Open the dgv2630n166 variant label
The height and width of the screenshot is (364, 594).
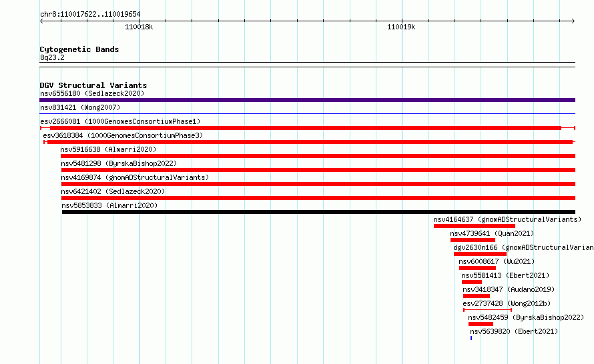(x=523, y=247)
